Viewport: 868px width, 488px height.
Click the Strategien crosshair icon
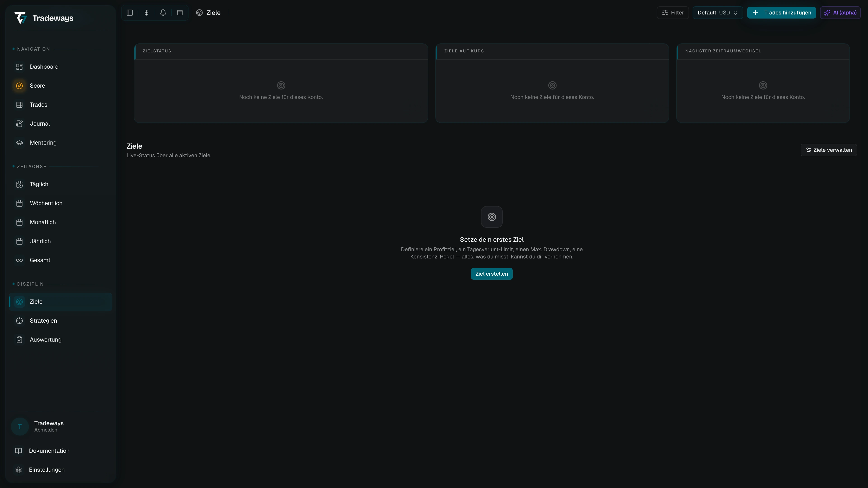click(x=19, y=321)
